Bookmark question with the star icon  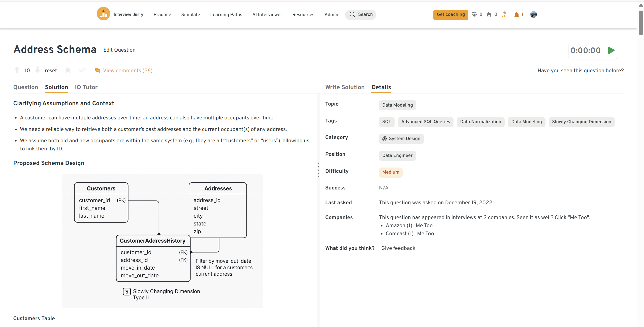(x=68, y=70)
